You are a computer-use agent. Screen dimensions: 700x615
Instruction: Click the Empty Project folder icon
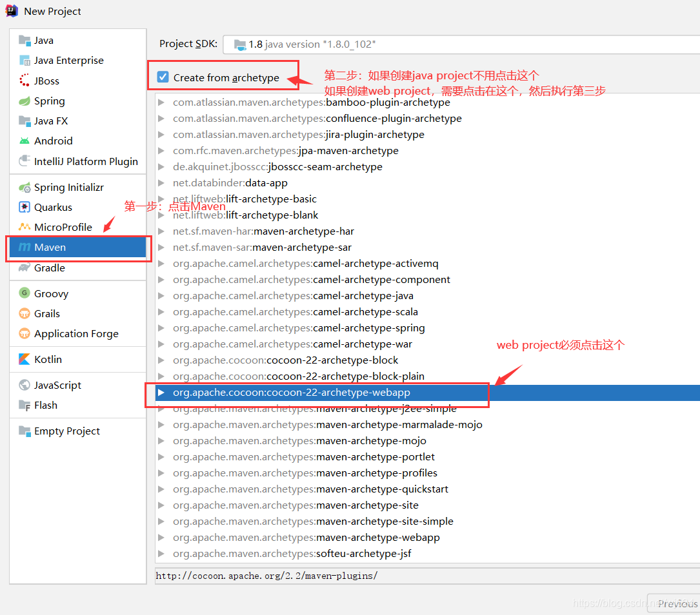coord(25,431)
